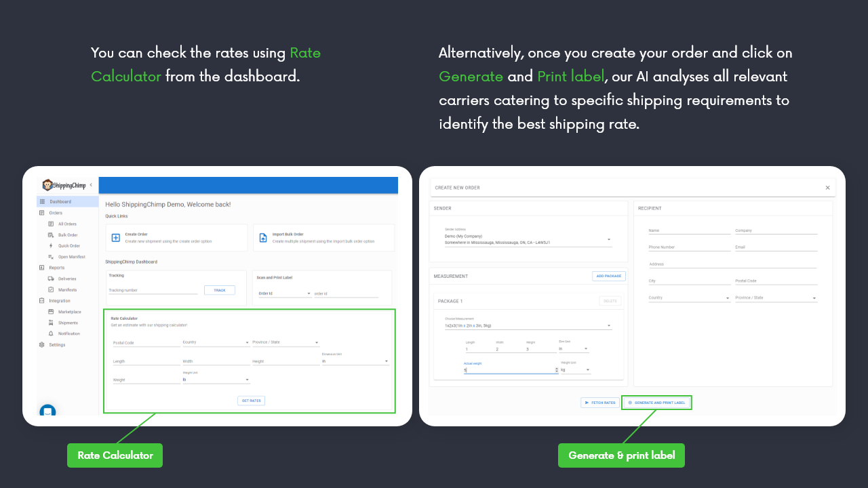Image resolution: width=868 pixels, height=488 pixels.
Task: Click the TRACK button
Action: pos(220,290)
